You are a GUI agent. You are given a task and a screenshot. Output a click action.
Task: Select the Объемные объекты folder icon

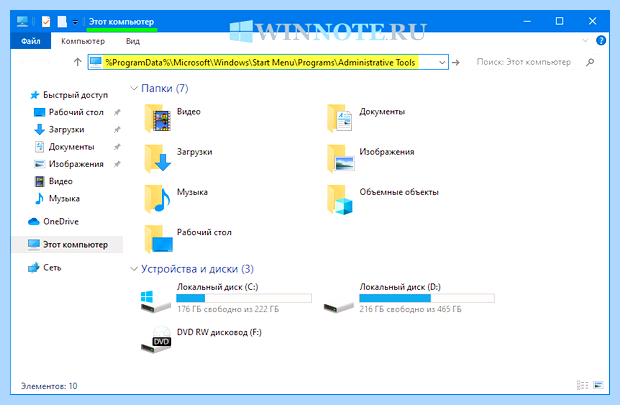(x=340, y=199)
